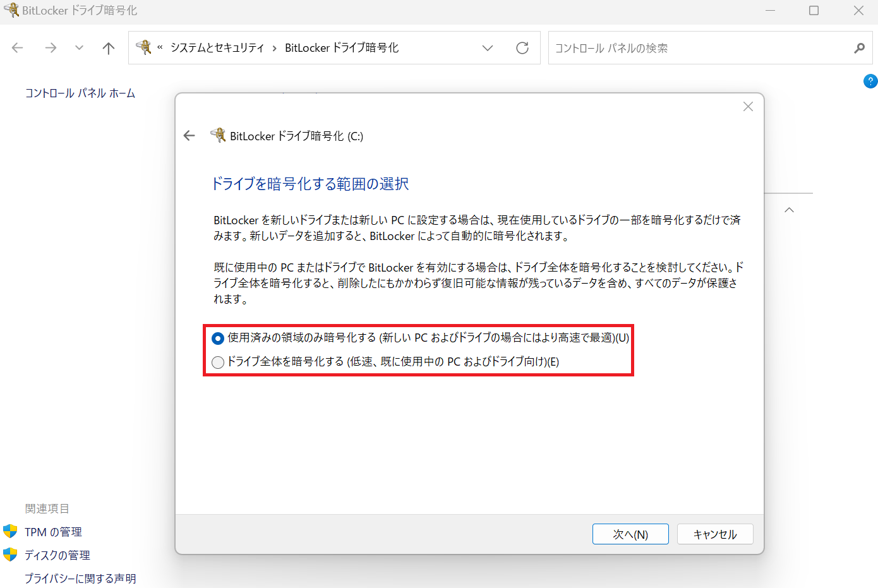
Task: Open ディスクの管理 link
Action: click(57, 555)
